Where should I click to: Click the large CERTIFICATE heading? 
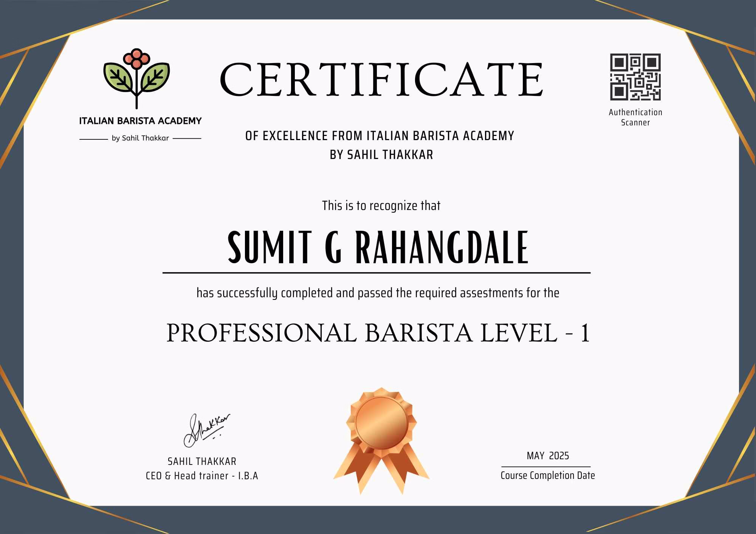[x=381, y=80]
